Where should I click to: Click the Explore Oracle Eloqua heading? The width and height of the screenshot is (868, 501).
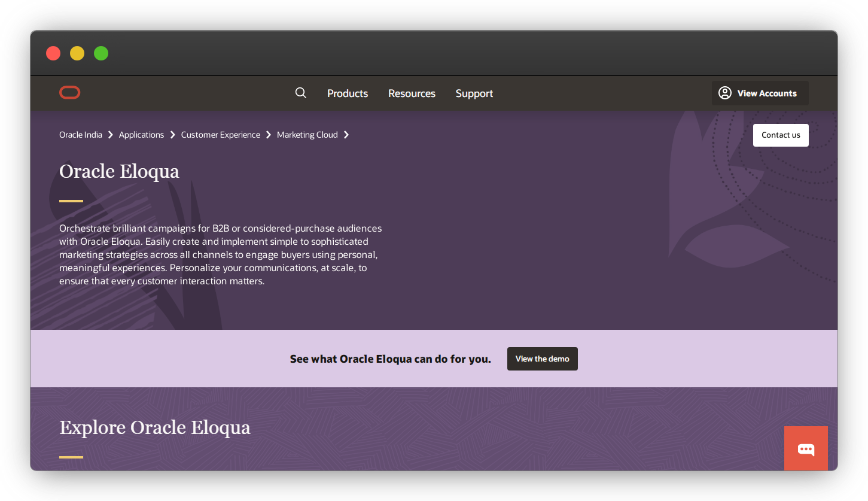tap(155, 427)
